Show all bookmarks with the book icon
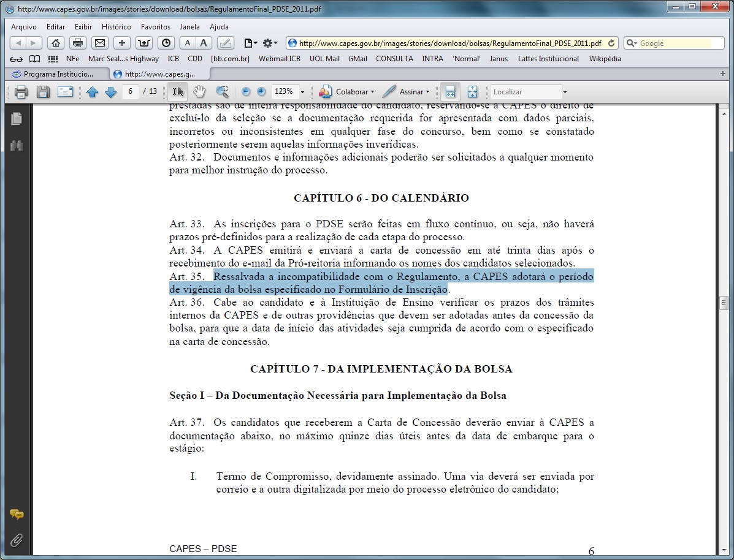Screen dimensions: 734x560 34,59
